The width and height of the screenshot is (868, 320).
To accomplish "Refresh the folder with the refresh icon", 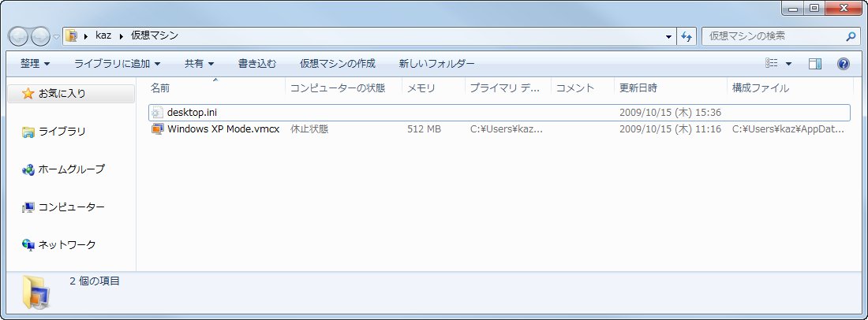I will point(687,36).
